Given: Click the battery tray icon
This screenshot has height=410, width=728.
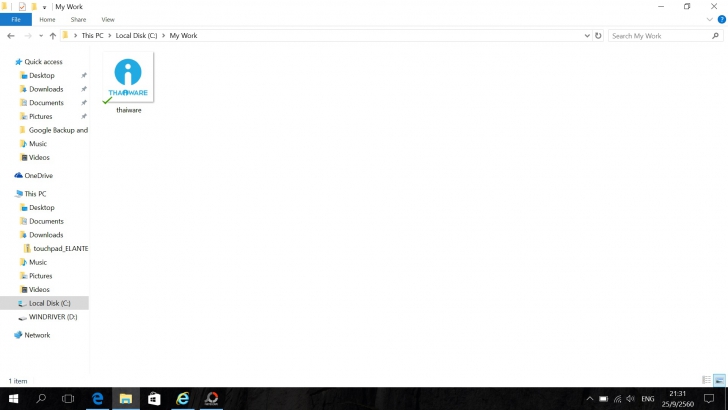Looking at the screenshot, I should 604,398.
